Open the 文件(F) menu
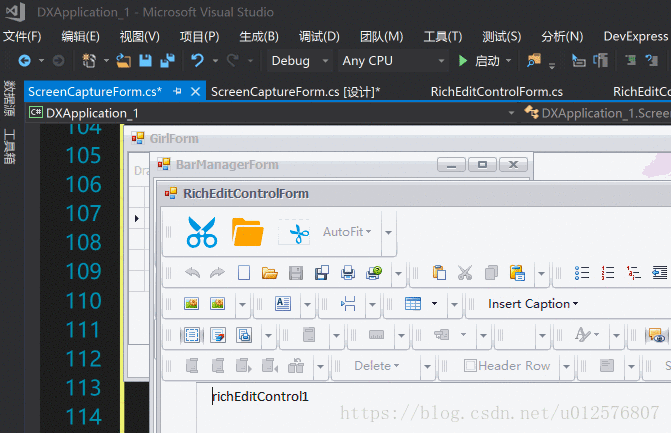671x433 pixels. point(22,36)
